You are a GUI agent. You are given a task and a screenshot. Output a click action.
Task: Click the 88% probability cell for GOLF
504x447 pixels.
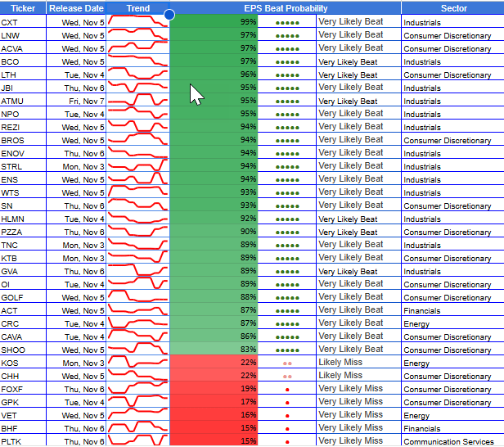214,297
